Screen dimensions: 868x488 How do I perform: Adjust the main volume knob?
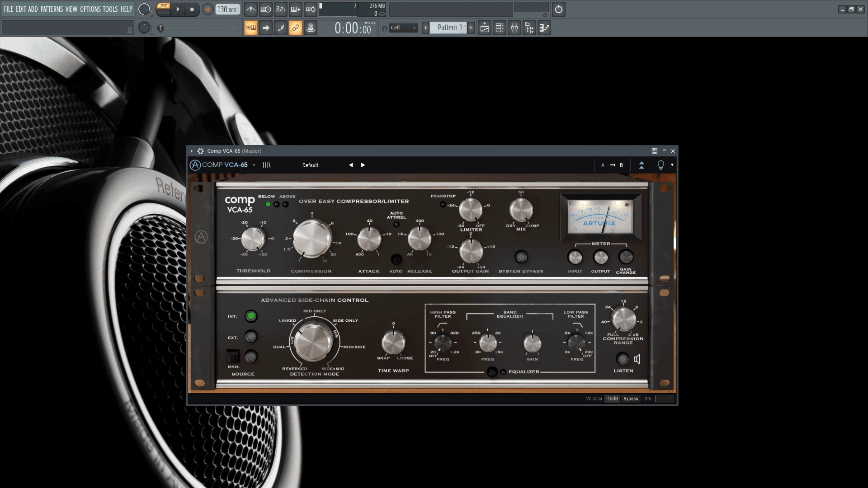144,9
